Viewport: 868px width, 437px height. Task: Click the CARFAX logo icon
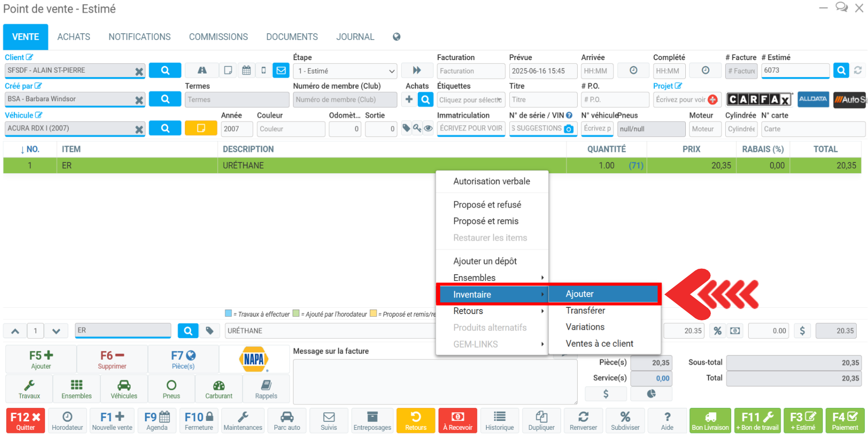758,99
